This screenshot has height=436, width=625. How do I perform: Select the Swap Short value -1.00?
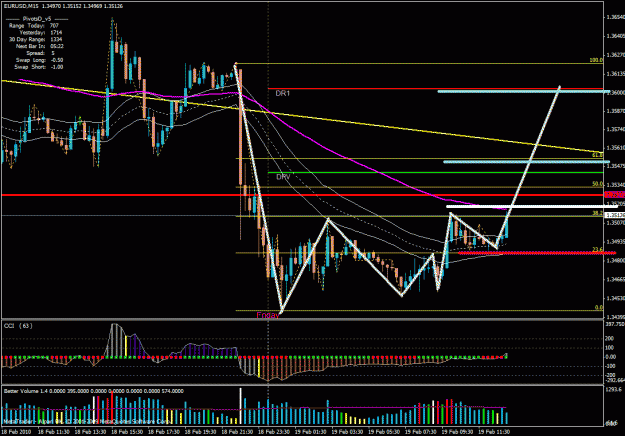57,67
